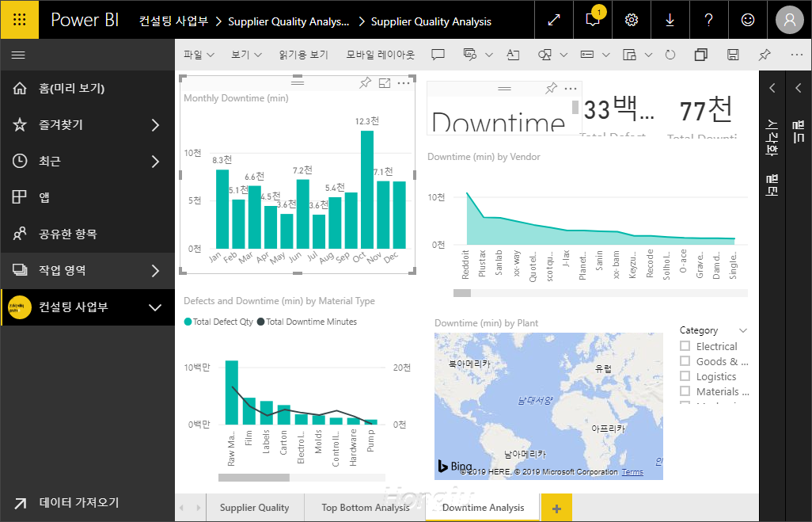Click the Total Downtime Minutes legend swatch
This screenshot has width=812, height=522.
[x=261, y=322]
